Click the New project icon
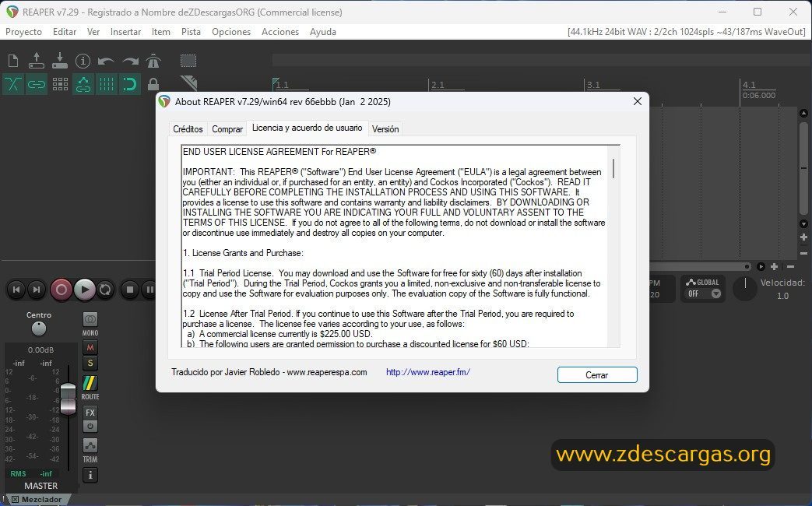812x506 pixels. [x=13, y=61]
